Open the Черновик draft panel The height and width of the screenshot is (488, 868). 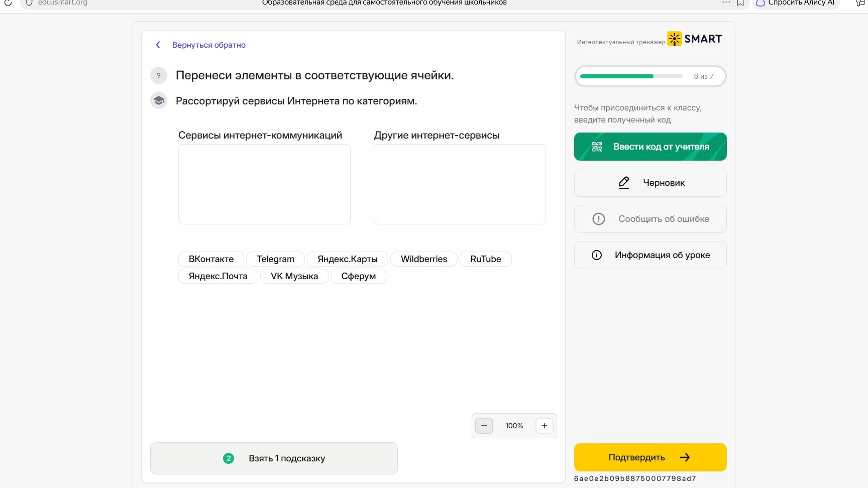650,183
